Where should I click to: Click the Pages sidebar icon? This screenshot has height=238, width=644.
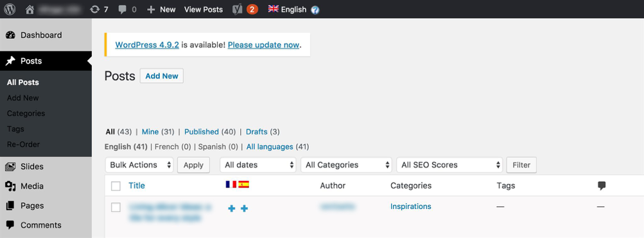click(10, 205)
